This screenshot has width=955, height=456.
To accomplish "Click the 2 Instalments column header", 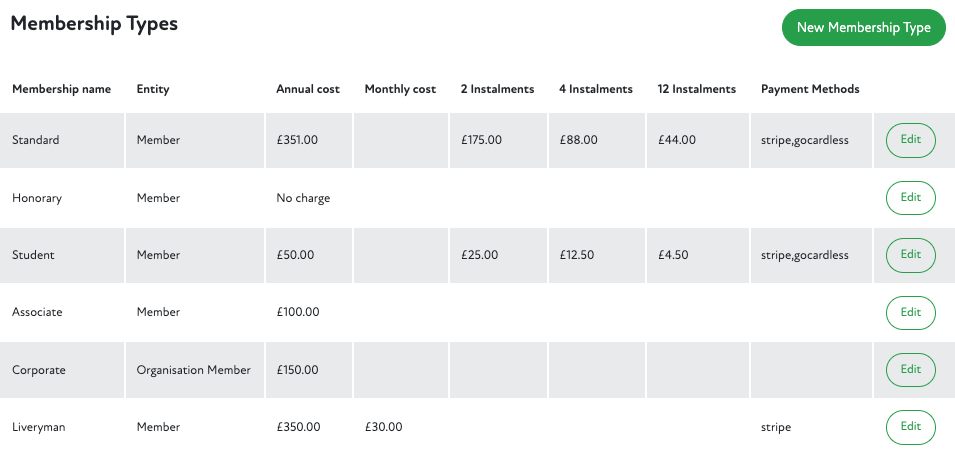I will click(497, 89).
